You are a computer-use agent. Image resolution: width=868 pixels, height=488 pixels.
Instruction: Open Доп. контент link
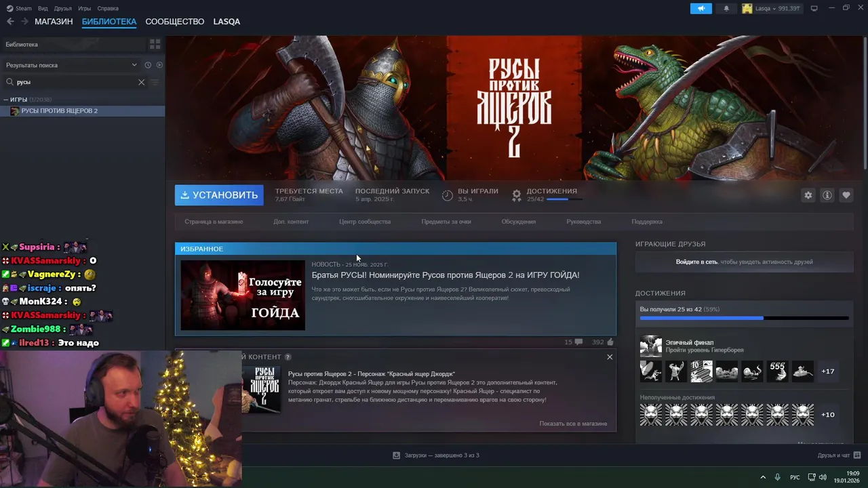(x=291, y=222)
